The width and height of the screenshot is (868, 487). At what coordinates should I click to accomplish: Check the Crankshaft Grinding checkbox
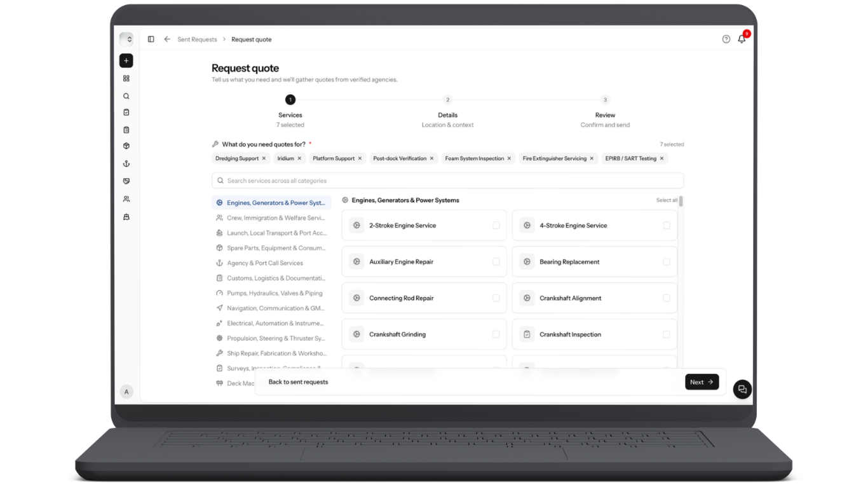(496, 334)
